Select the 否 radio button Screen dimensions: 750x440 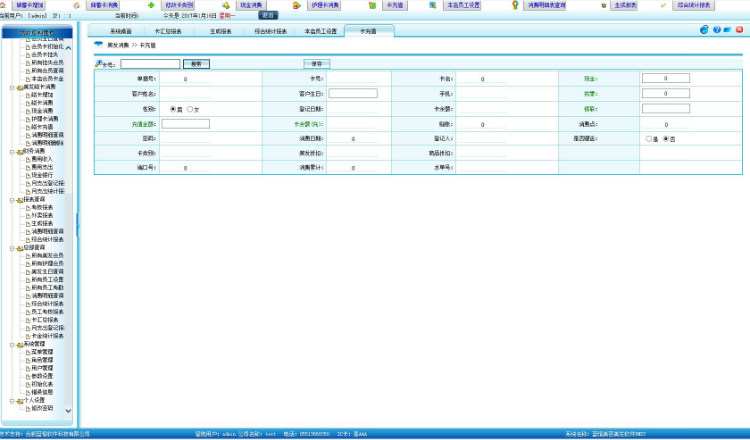click(665, 139)
